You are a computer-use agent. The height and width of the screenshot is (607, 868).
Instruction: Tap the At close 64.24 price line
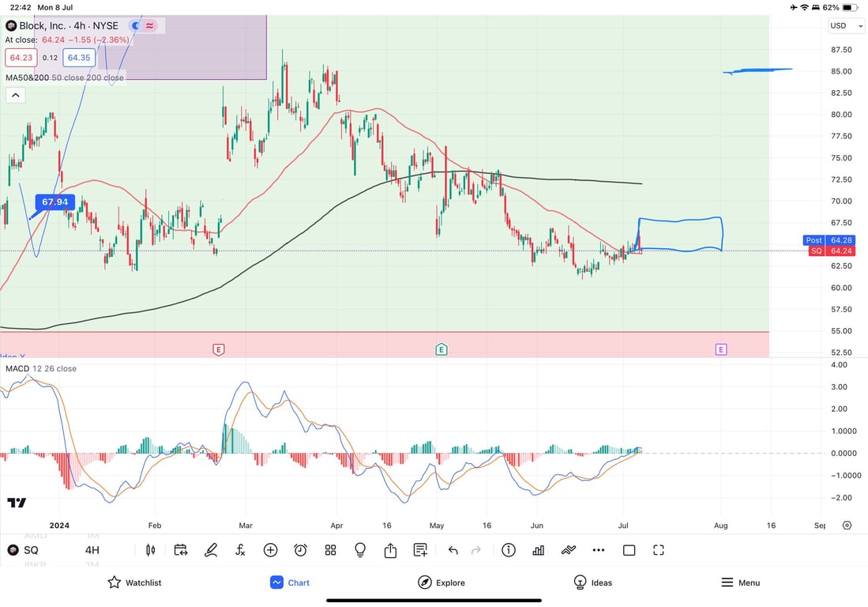[x=67, y=40]
